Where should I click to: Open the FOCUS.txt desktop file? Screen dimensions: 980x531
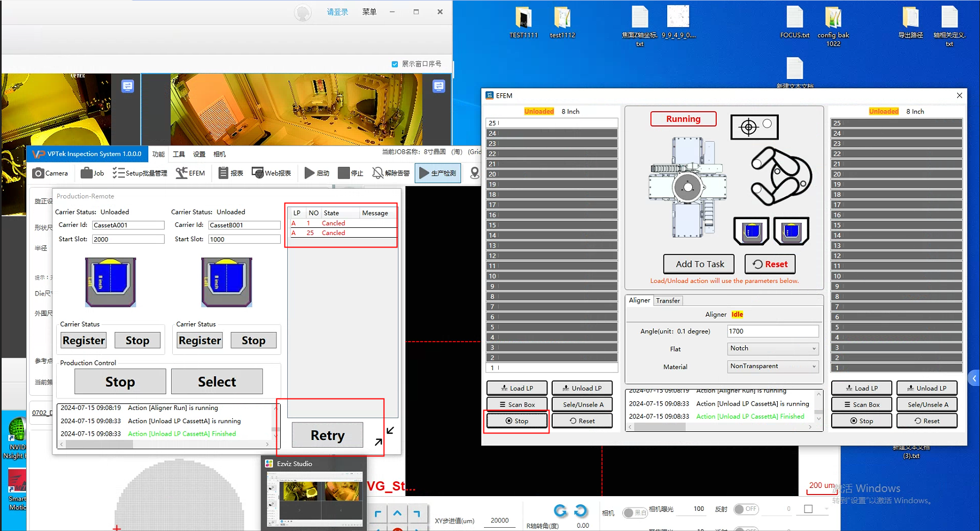click(795, 22)
